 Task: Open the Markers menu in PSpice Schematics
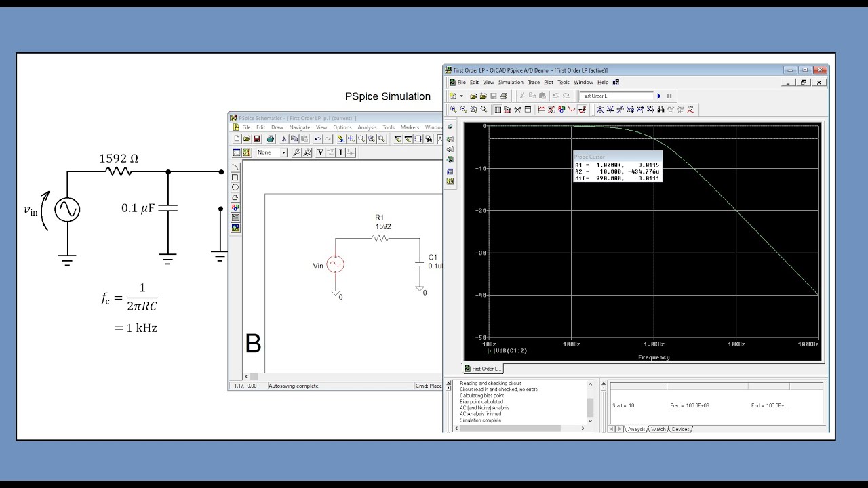coord(410,127)
